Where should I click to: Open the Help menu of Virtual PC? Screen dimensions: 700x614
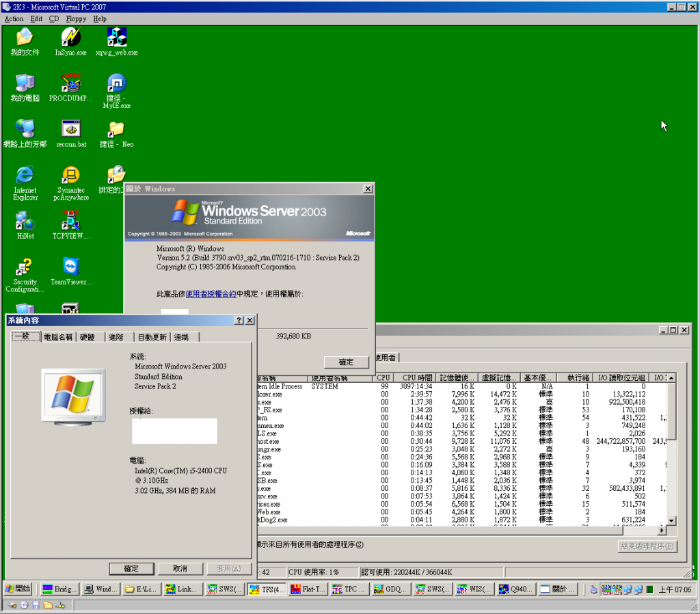click(x=100, y=18)
